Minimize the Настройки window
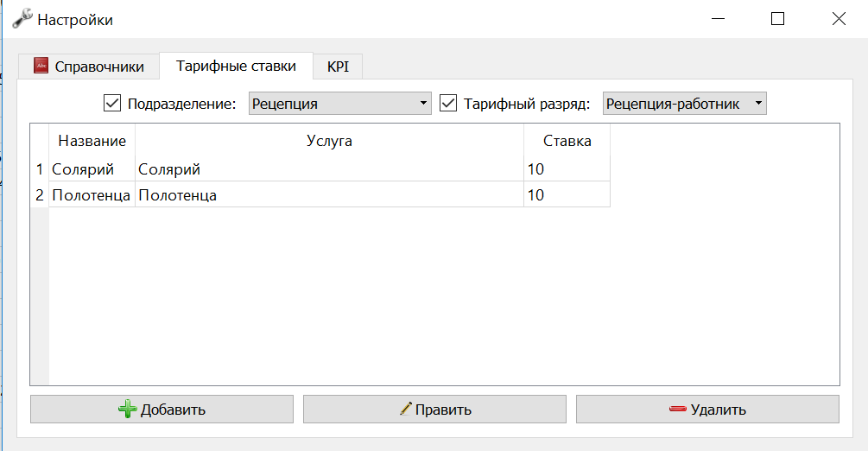Viewport: 868px width, 451px height. tap(718, 19)
